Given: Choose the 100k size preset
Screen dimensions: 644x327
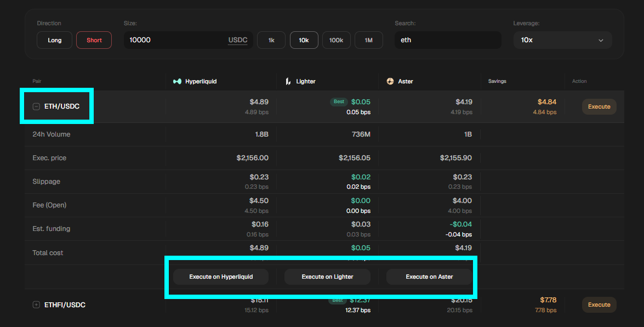Looking at the screenshot, I should (336, 40).
